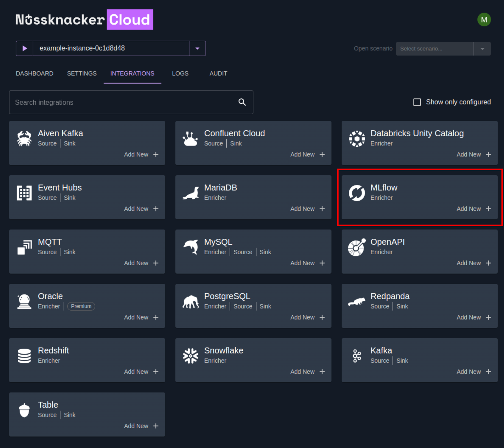Click the Event Hubs grid icon

tap(24, 193)
